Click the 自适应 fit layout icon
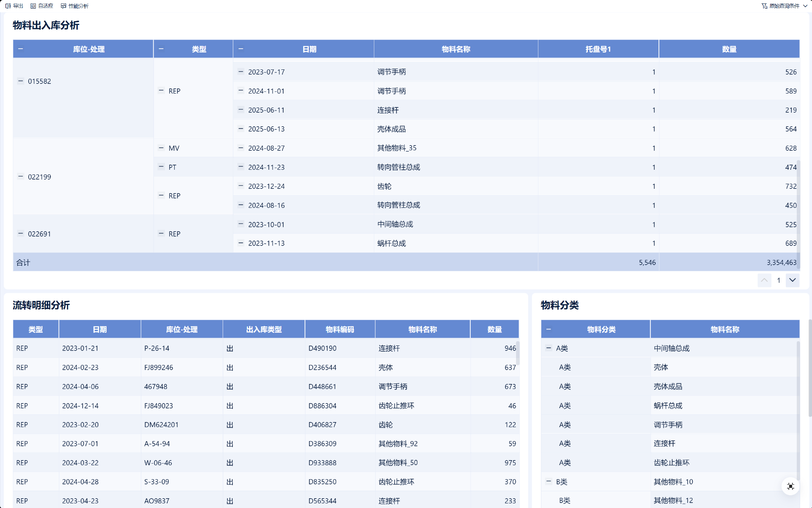The width and height of the screenshot is (812, 508). coord(33,6)
